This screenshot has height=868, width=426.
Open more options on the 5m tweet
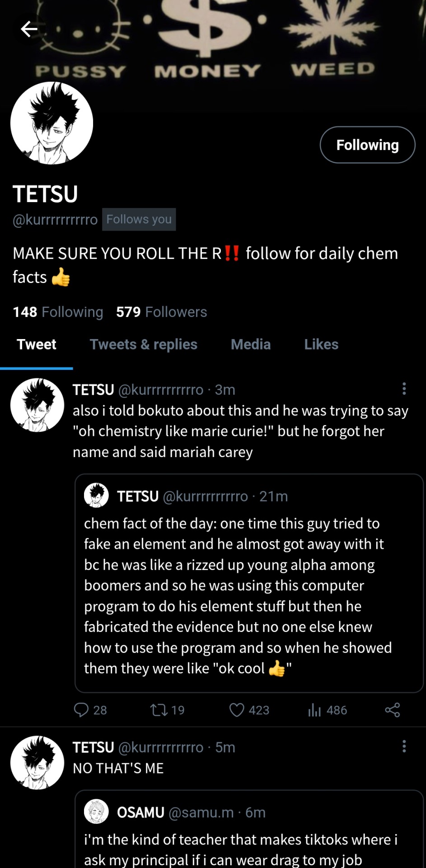click(x=404, y=746)
